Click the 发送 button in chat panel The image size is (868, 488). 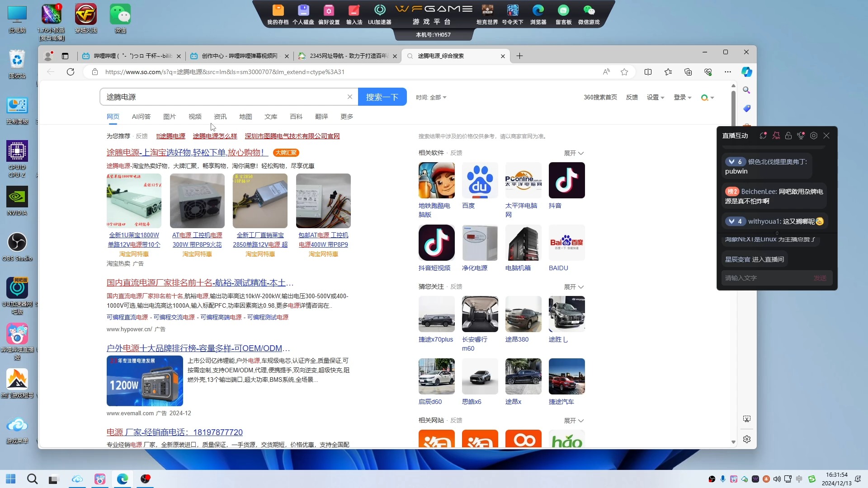tap(820, 278)
